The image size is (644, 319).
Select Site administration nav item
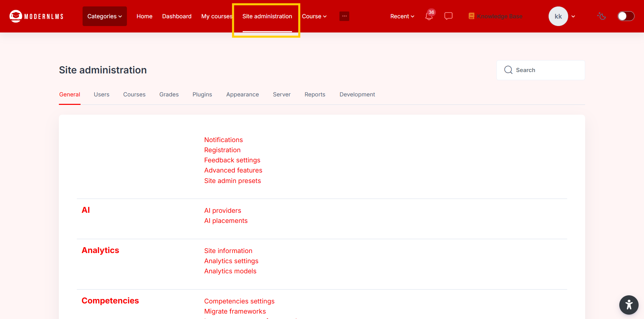click(x=267, y=16)
